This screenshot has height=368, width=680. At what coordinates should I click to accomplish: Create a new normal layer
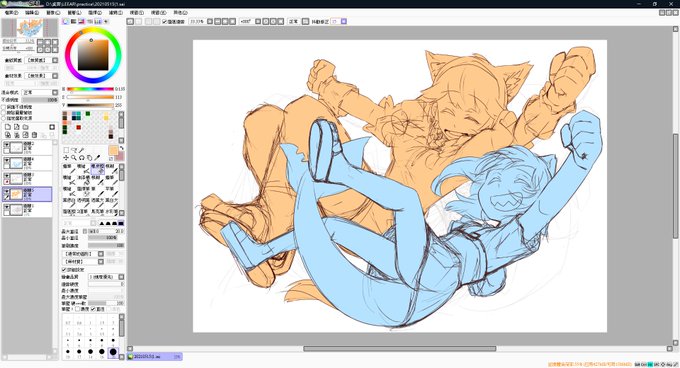(x=8, y=127)
